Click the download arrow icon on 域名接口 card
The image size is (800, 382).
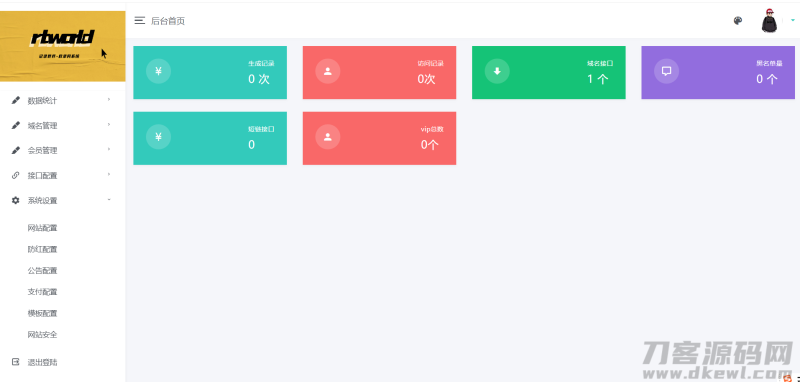[497, 71]
